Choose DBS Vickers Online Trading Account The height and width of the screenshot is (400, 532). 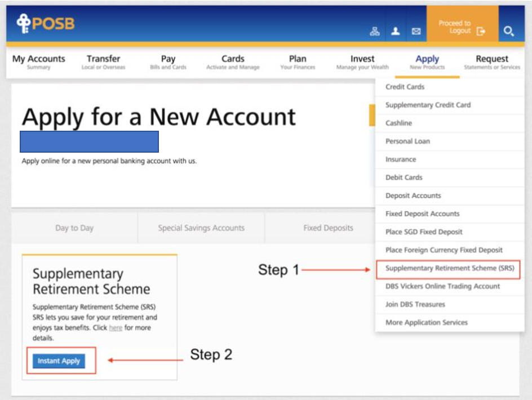[450, 286]
